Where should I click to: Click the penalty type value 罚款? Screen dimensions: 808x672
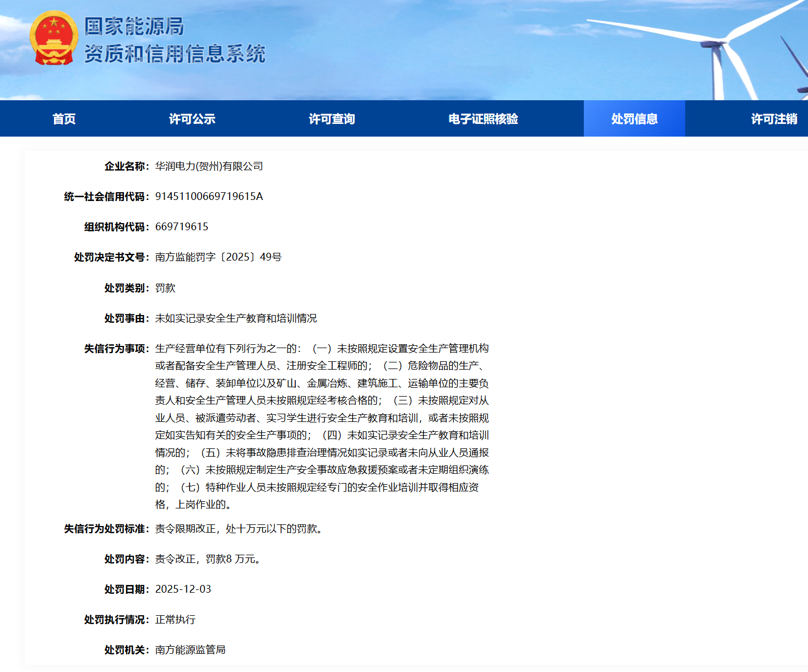point(165,288)
